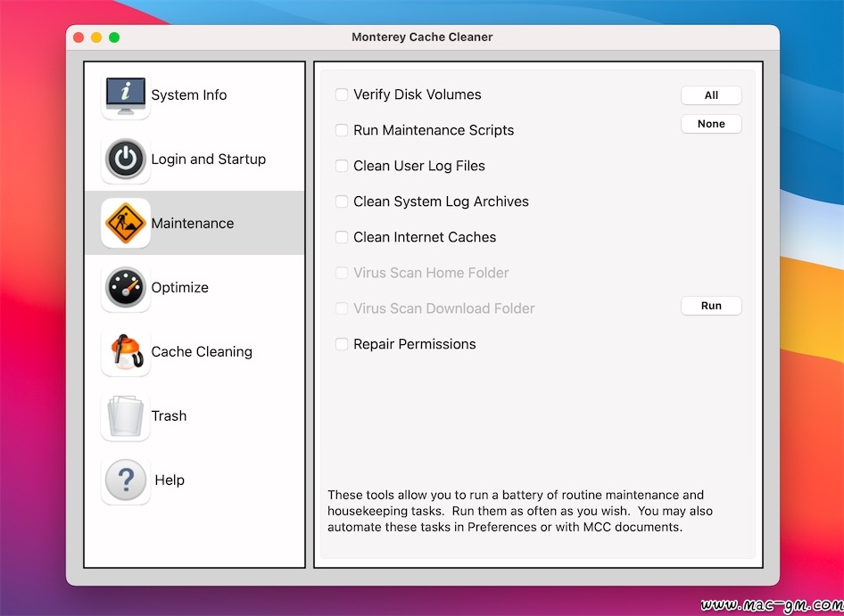This screenshot has height=616, width=844.
Task: Click the Maintenance road-work sign icon
Action: (126, 223)
